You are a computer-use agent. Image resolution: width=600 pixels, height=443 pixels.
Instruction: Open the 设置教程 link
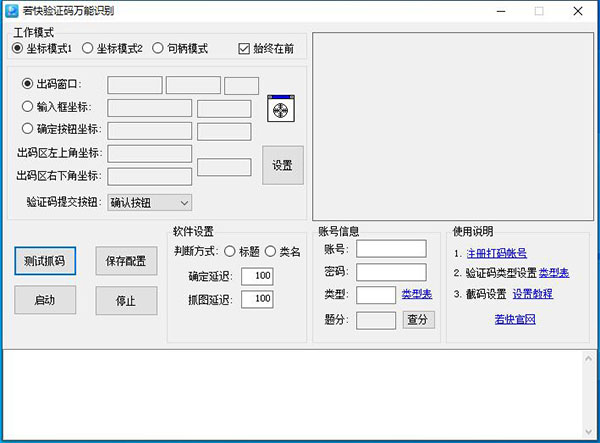(x=533, y=294)
